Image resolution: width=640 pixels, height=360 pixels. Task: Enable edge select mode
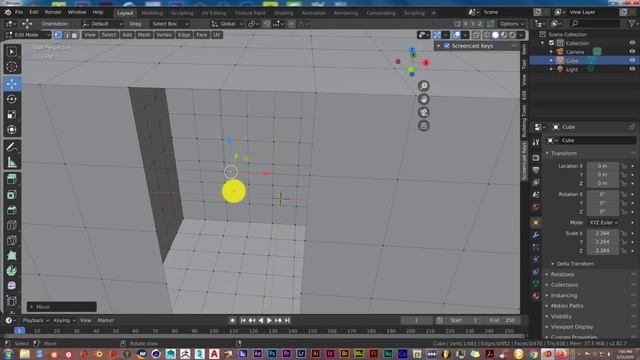click(x=67, y=35)
